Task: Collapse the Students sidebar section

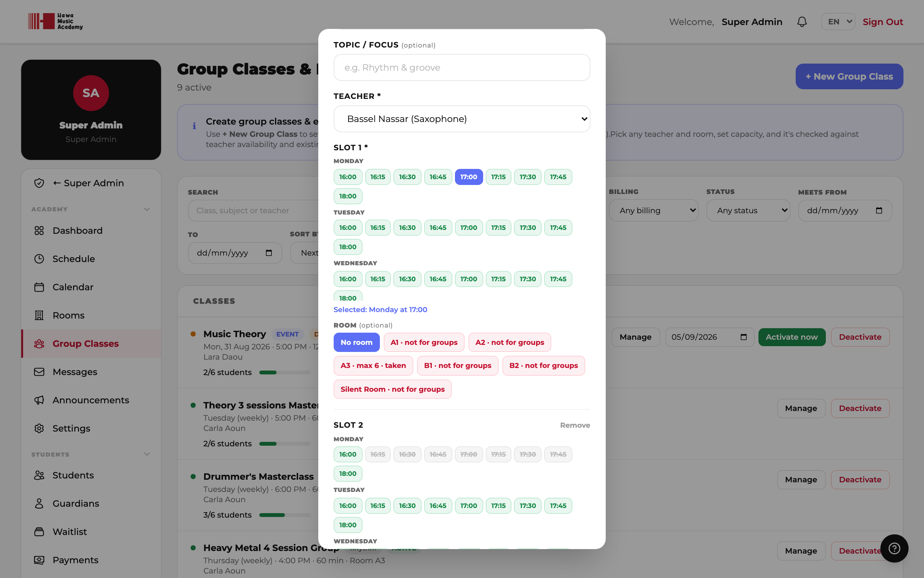Action: point(147,454)
